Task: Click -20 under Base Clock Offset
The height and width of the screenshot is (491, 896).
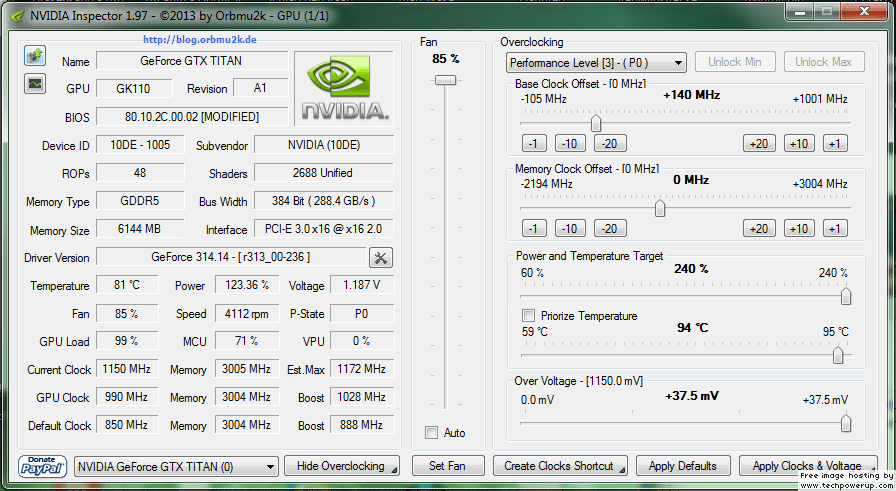Action: pos(610,143)
